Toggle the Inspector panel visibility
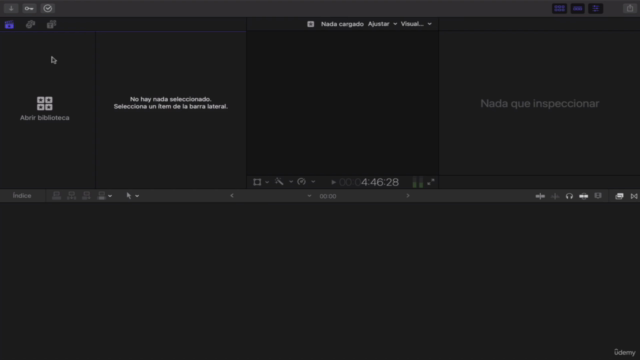The width and height of the screenshot is (640, 360). click(596, 8)
